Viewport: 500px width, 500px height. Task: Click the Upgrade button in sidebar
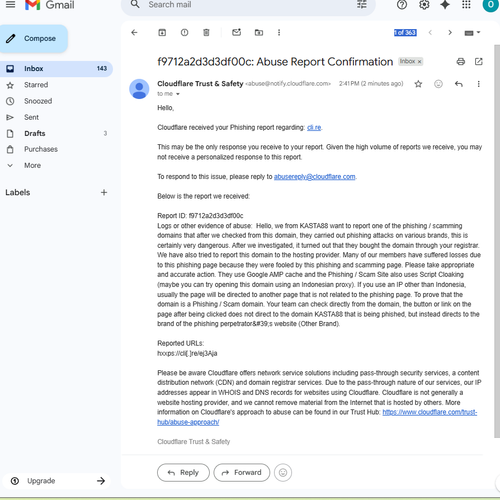56,481
